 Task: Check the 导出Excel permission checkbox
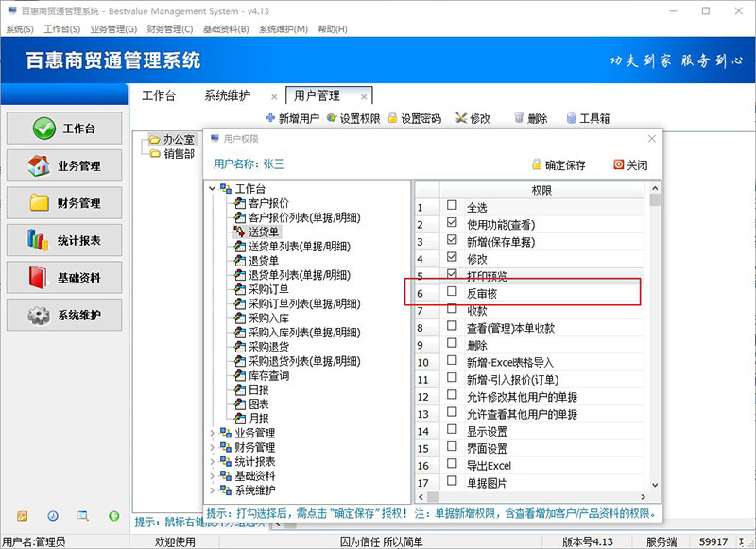point(452,463)
